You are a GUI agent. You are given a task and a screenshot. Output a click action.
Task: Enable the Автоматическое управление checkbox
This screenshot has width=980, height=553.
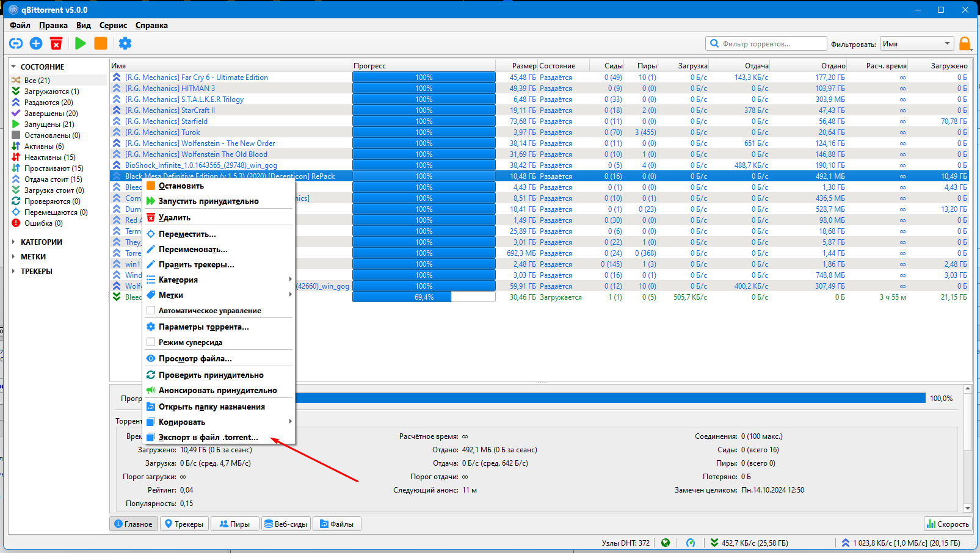151,311
